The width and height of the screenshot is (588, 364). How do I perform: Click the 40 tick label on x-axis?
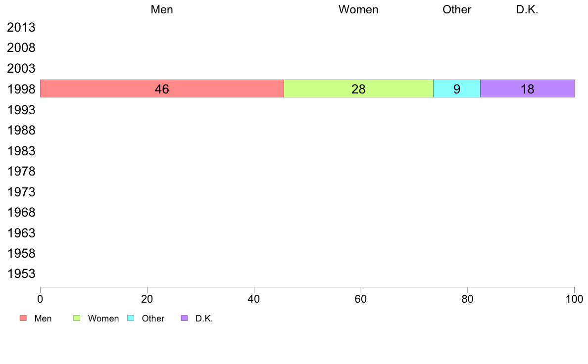pyautogui.click(x=254, y=299)
